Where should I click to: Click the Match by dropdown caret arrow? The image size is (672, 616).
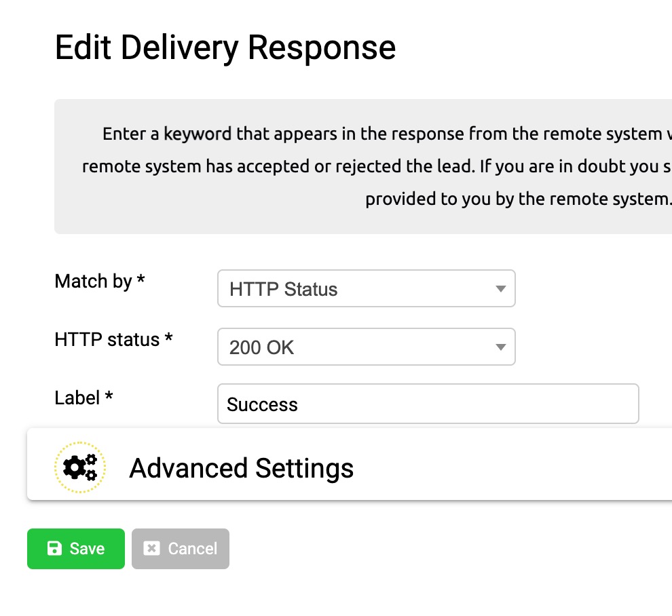click(x=500, y=288)
